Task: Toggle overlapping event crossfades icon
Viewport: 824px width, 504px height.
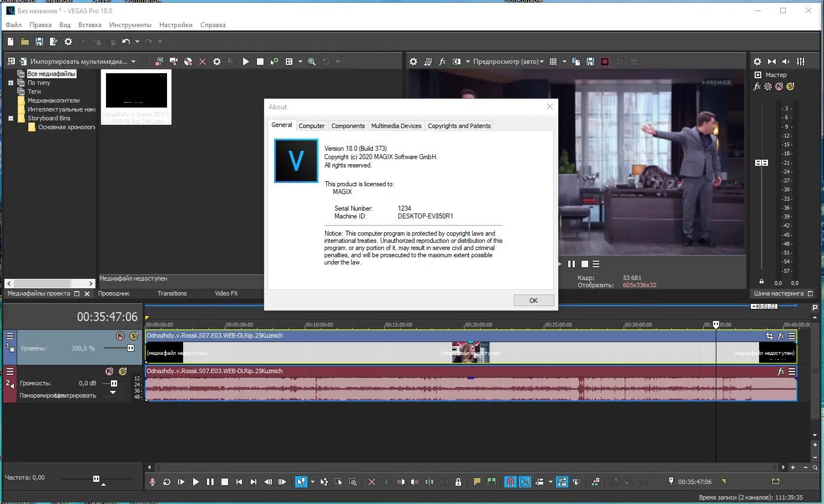Action: (524, 482)
